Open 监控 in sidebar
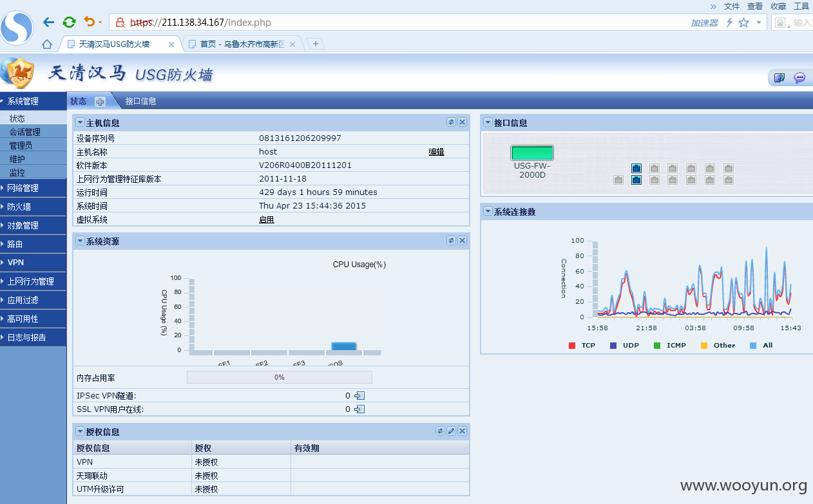Image resolution: width=813 pixels, height=504 pixels. tap(33, 173)
